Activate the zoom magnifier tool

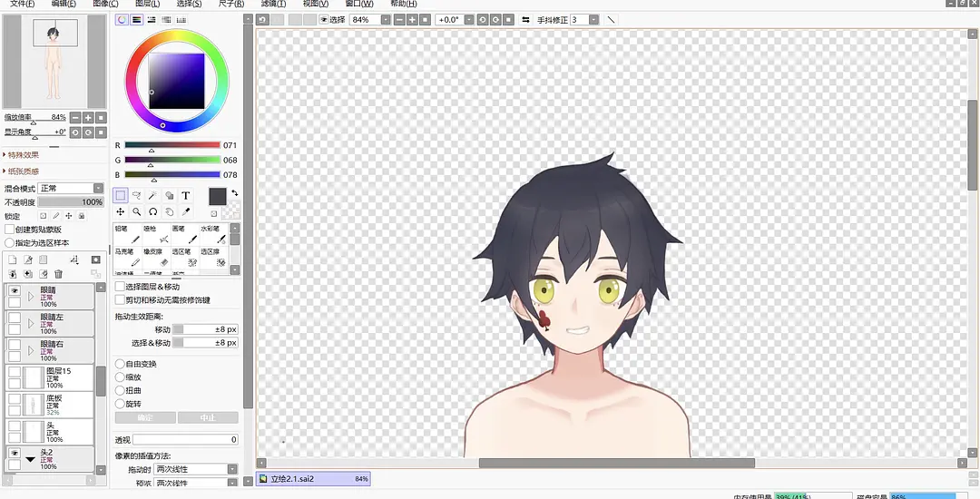(x=137, y=211)
